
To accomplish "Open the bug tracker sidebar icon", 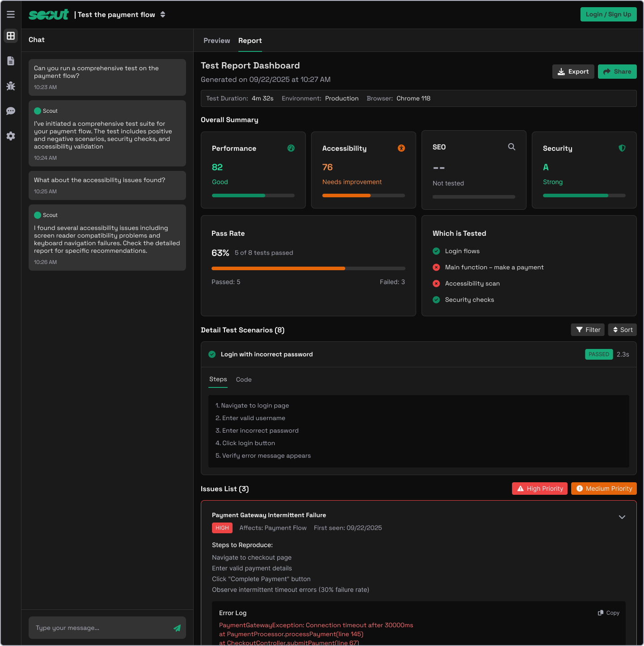I will (x=11, y=86).
